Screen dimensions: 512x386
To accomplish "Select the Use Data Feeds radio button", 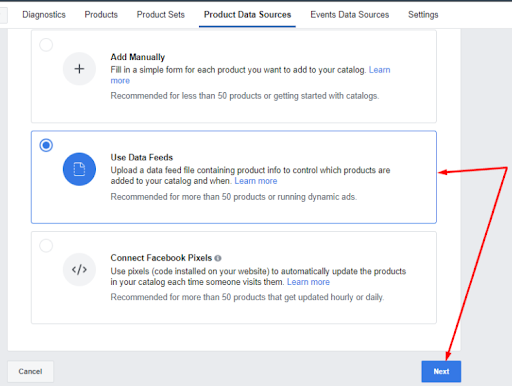I will click(46, 145).
